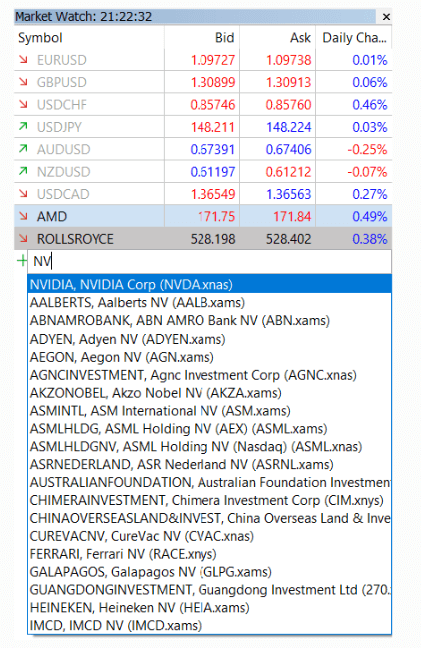Click the NZDUSD up arrow icon
This screenshot has height=648, width=421.
pos(23,171)
